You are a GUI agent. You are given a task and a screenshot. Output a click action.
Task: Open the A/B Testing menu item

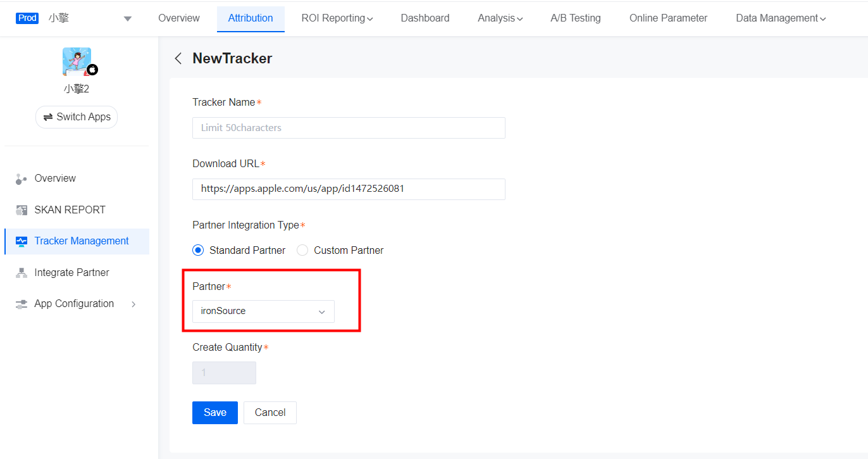[x=575, y=18]
